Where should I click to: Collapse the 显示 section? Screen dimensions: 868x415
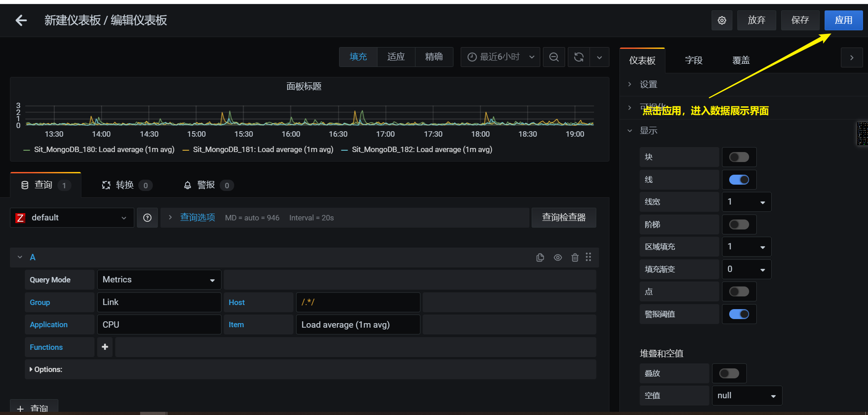[x=648, y=131]
